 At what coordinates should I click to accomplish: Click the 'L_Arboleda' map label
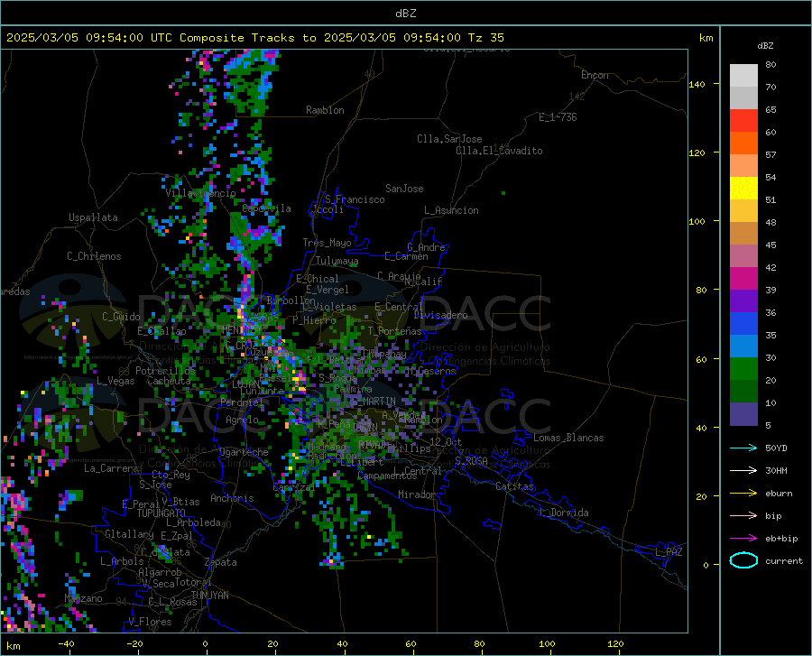pos(193,522)
